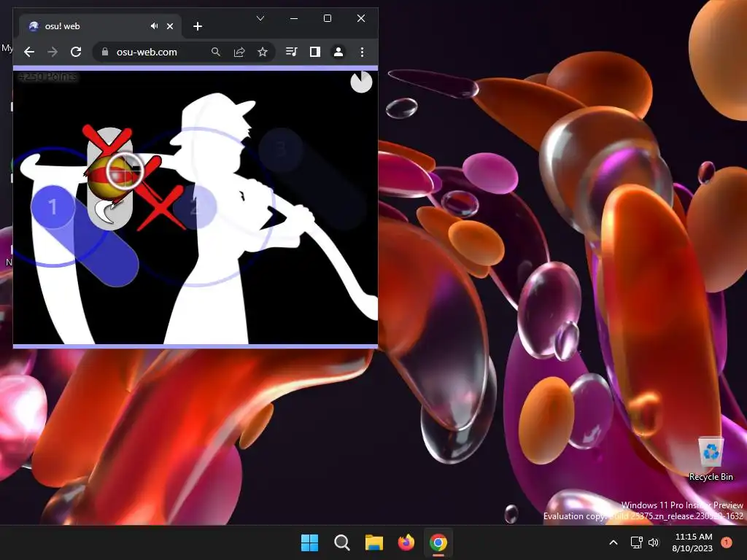
Task: Bookmark this tab with the star
Action: point(263,52)
